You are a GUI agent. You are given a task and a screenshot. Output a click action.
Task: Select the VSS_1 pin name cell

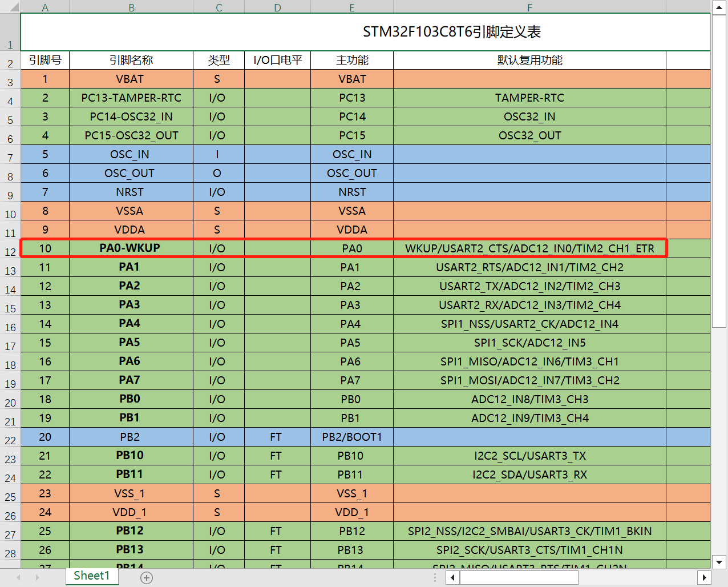(x=131, y=493)
